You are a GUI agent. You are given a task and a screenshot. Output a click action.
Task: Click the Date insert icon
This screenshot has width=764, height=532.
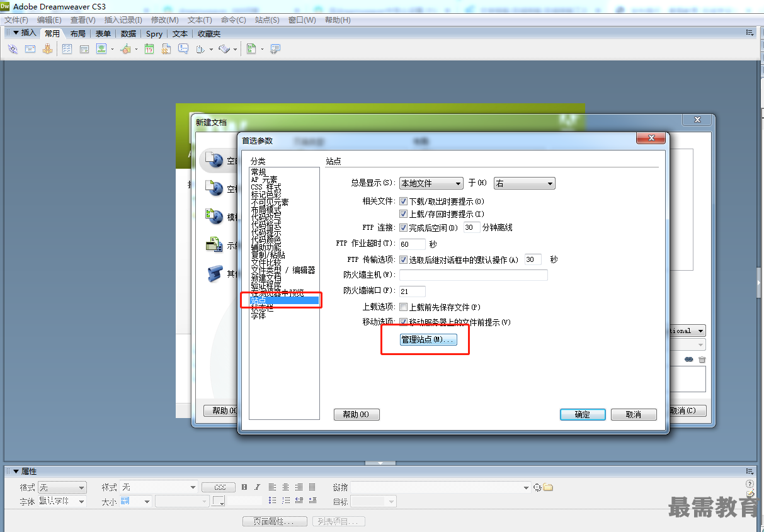pyautogui.click(x=149, y=49)
